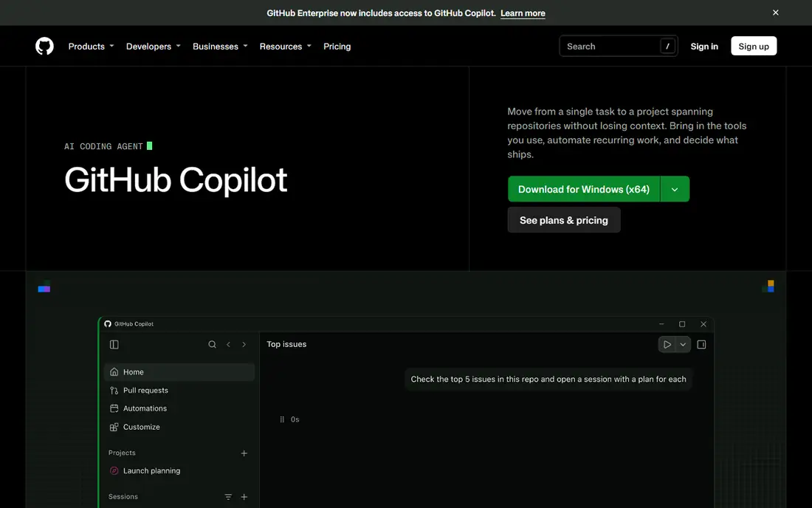Click the run play button

tap(667, 344)
